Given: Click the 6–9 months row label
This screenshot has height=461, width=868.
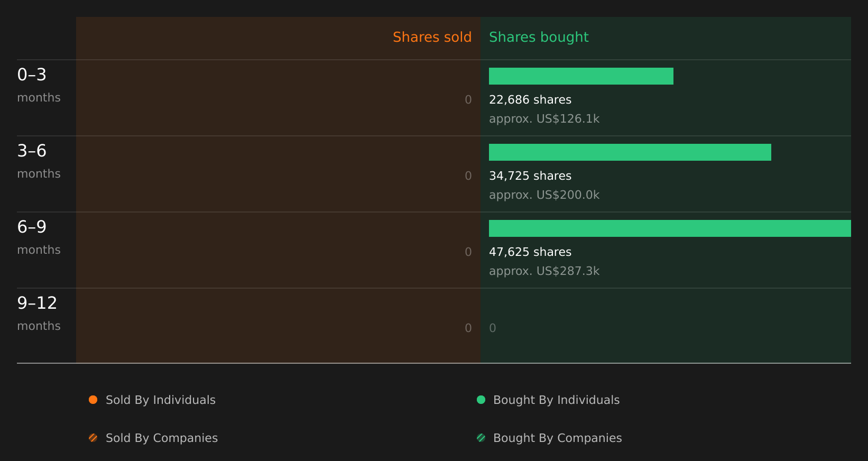Looking at the screenshot, I should [x=39, y=237].
